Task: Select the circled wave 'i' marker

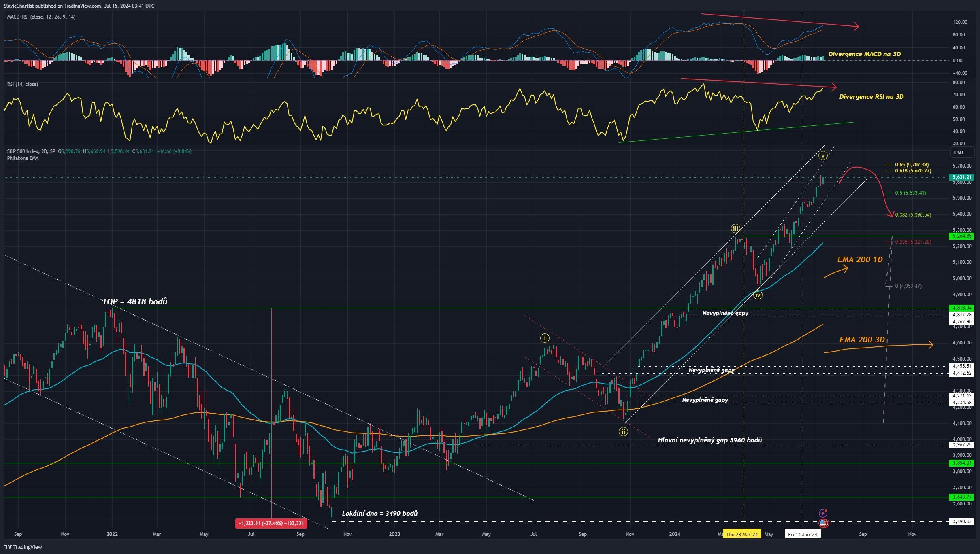Action: coord(545,338)
